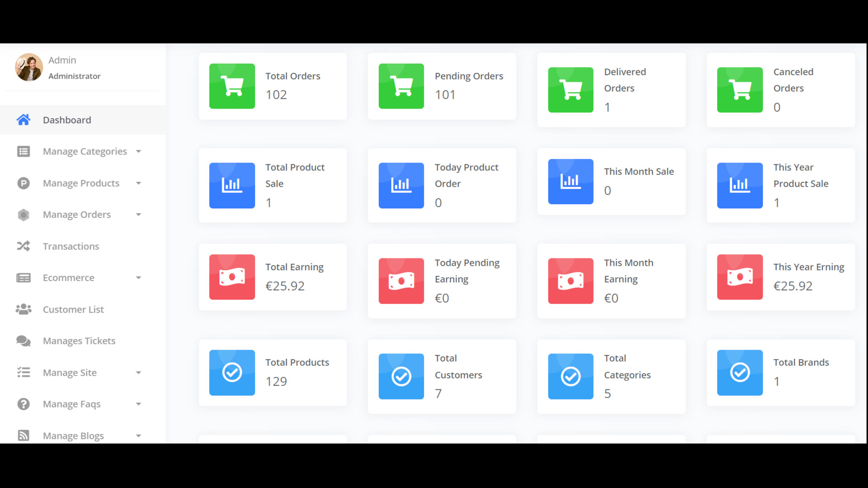
Task: Expand the Ecommerce submenu arrow
Action: (139, 278)
